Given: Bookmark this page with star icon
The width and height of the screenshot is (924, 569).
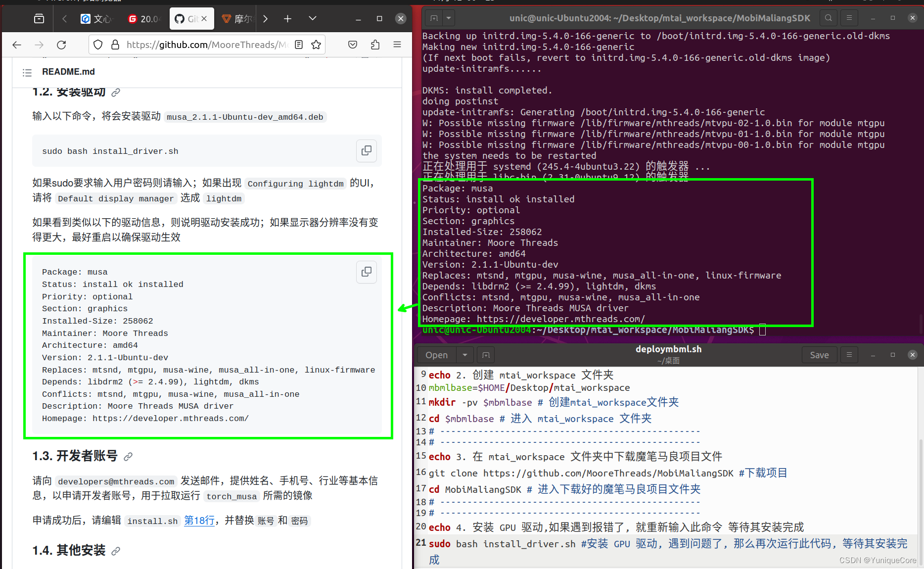Looking at the screenshot, I should click(x=316, y=45).
